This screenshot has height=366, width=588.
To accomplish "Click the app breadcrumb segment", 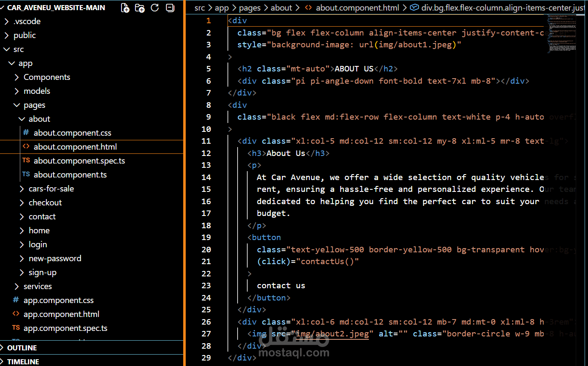I will tap(222, 8).
